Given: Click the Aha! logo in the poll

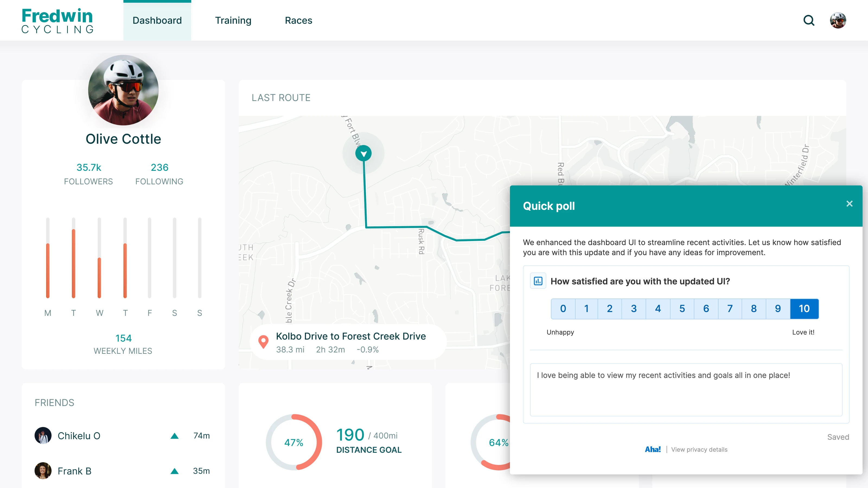Looking at the screenshot, I should (653, 449).
